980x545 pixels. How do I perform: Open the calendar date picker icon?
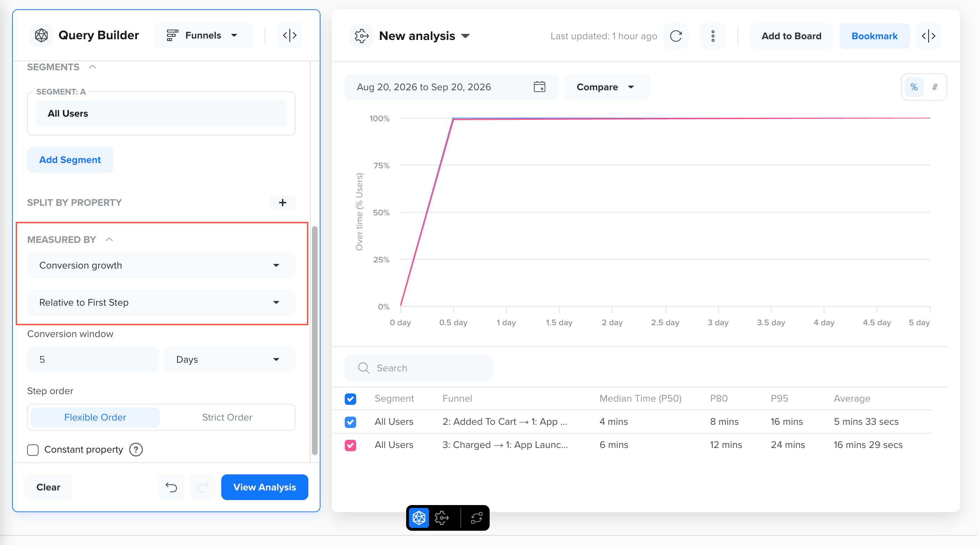pos(540,87)
